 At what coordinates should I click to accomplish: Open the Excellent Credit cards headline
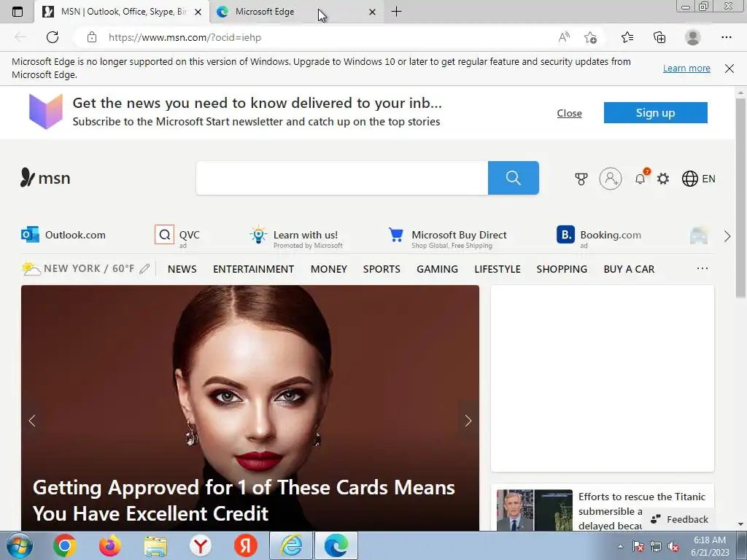[244, 500]
